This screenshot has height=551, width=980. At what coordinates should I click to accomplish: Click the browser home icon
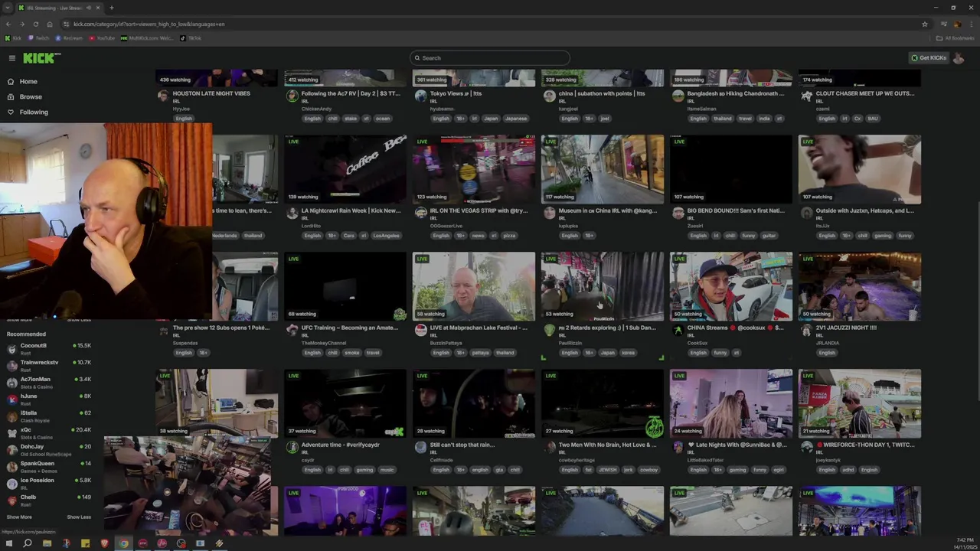coord(50,24)
